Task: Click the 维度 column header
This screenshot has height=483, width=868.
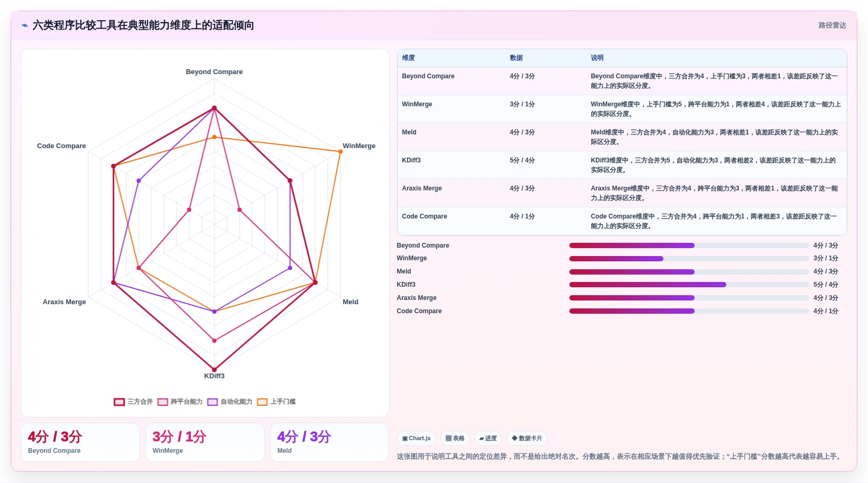Action: pyautogui.click(x=408, y=58)
